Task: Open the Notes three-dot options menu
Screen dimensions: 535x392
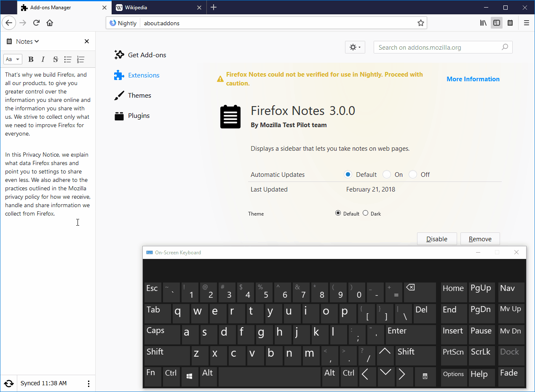Action: (88, 384)
